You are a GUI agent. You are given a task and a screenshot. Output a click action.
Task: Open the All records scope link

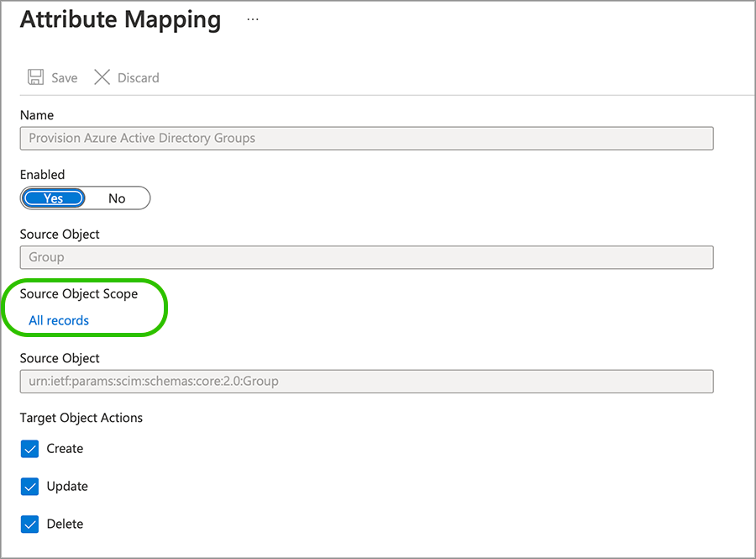[59, 320]
